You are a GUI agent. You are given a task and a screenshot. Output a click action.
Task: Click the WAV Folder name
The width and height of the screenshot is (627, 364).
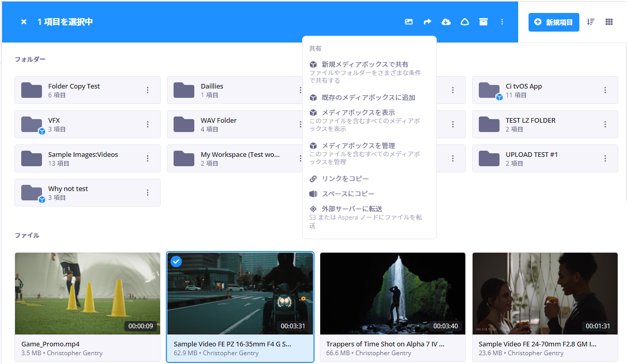219,121
